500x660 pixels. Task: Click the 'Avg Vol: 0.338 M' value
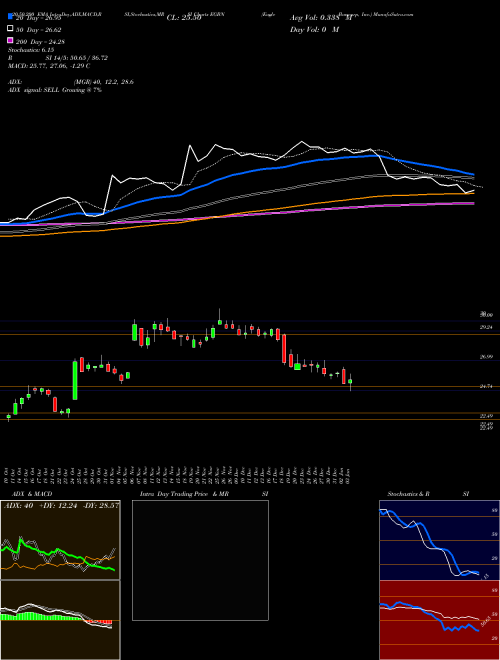pyautogui.click(x=321, y=18)
